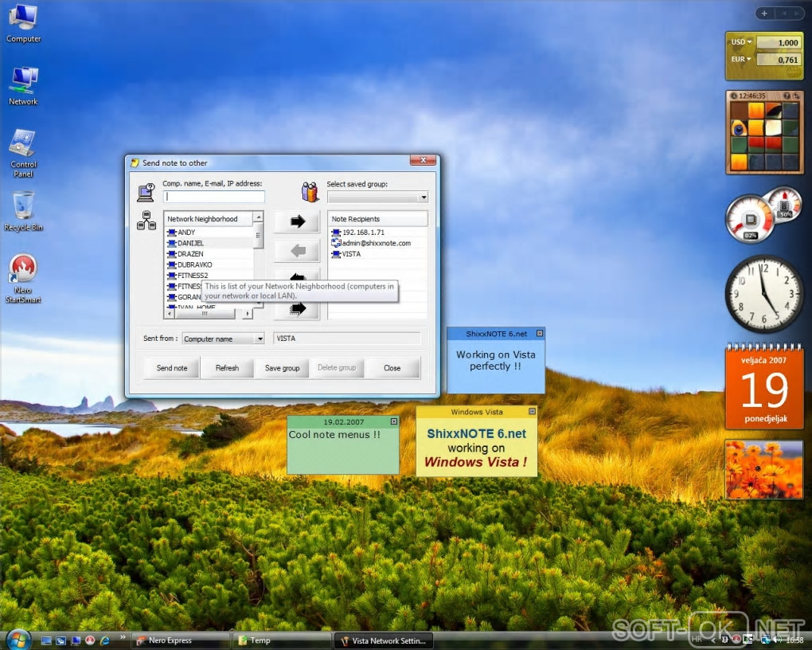This screenshot has height=650, width=812.
Task: Click the blue-eye puzzle tile
Action: pyautogui.click(x=739, y=127)
